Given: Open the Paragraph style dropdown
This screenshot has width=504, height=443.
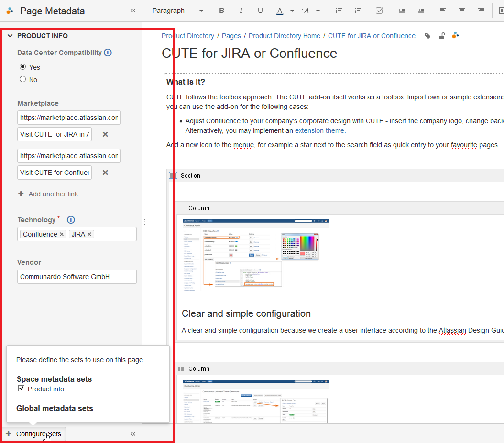Looking at the screenshot, I should click(x=177, y=11).
